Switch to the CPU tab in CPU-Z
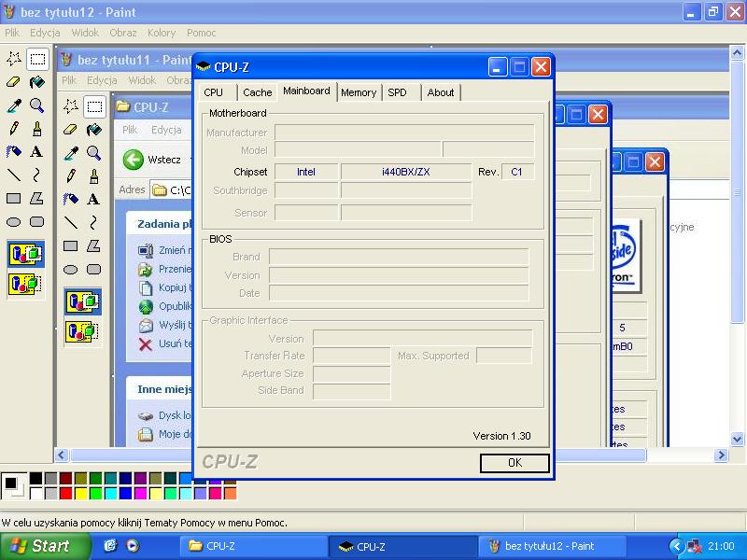 tap(214, 92)
